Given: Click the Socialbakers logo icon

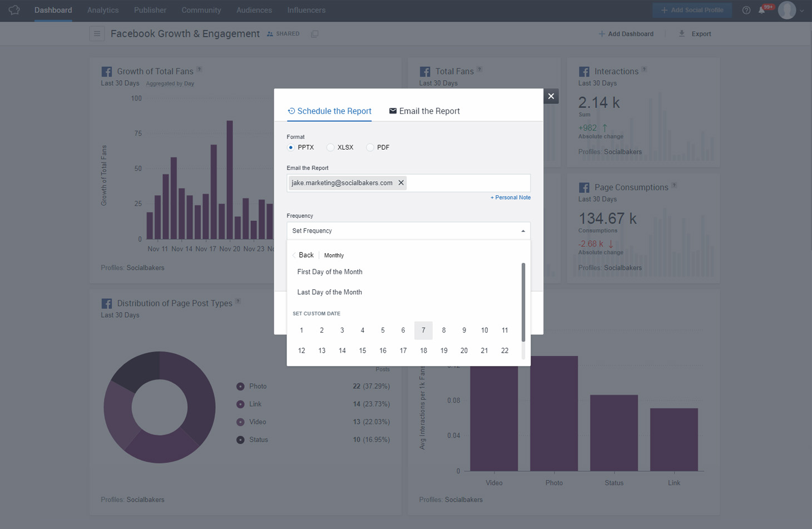Looking at the screenshot, I should (x=14, y=10).
